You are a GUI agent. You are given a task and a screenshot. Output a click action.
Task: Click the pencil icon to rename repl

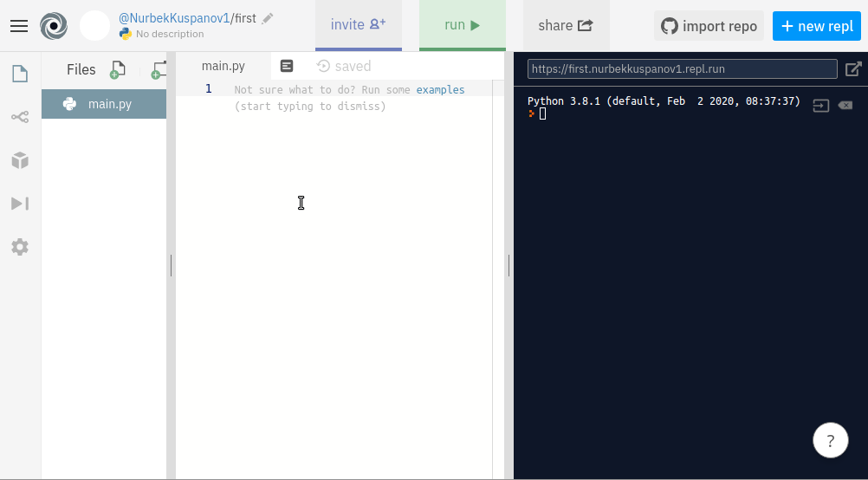tap(268, 18)
